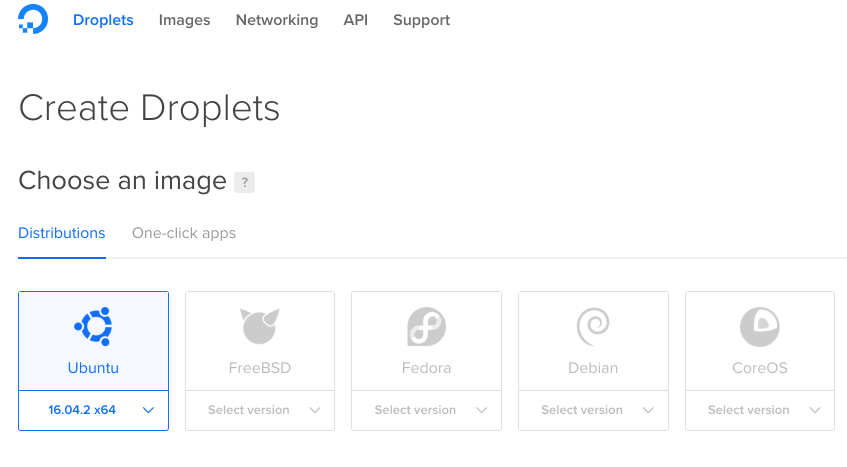This screenshot has height=467, width=847.
Task: Choose the CoreOS logo icon
Action: (x=759, y=327)
